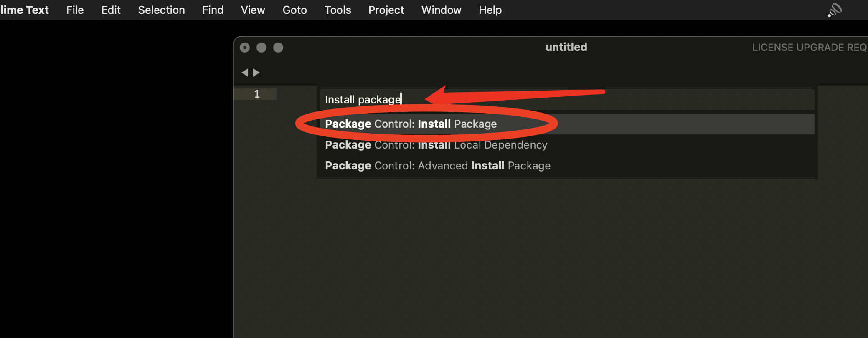
Task: Open the Help menu
Action: click(x=490, y=10)
